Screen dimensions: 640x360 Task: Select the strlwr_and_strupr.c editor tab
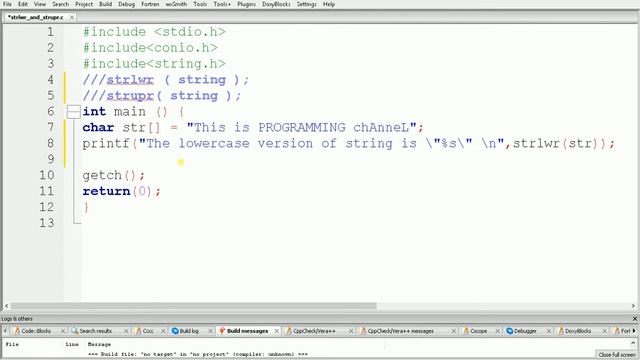(36, 17)
